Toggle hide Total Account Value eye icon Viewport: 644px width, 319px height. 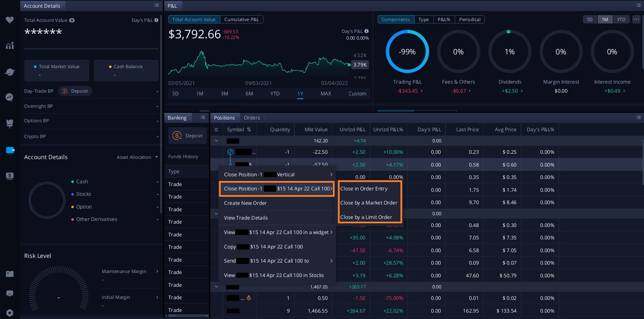pyautogui.click(x=72, y=20)
